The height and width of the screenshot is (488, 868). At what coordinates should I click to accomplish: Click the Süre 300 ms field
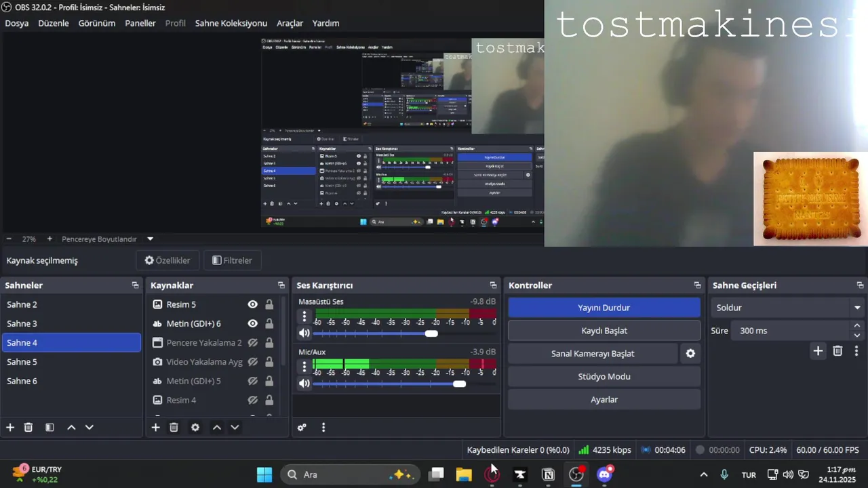click(790, 331)
